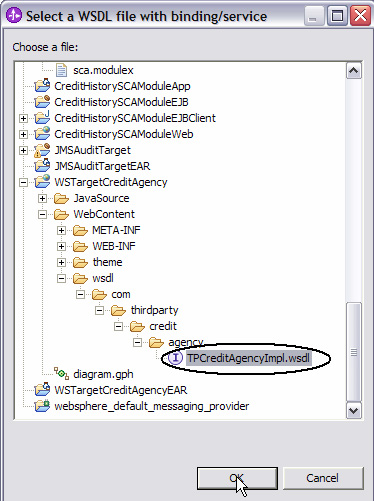
Task: Select the WSTargetCreditAgencyEAR project icon
Action: click(42, 390)
